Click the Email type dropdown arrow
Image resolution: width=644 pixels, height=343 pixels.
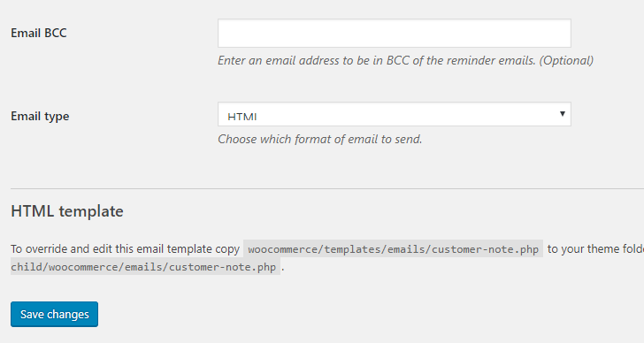pos(563,114)
